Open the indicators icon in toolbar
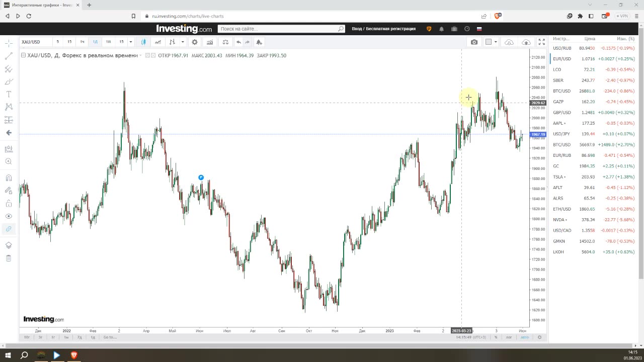This screenshot has width=644, height=362. click(209, 42)
